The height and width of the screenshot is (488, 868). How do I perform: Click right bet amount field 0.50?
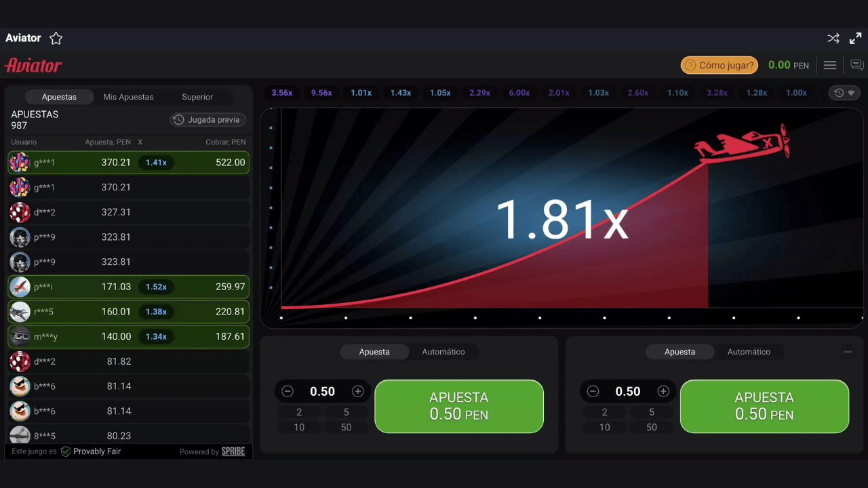coord(628,391)
